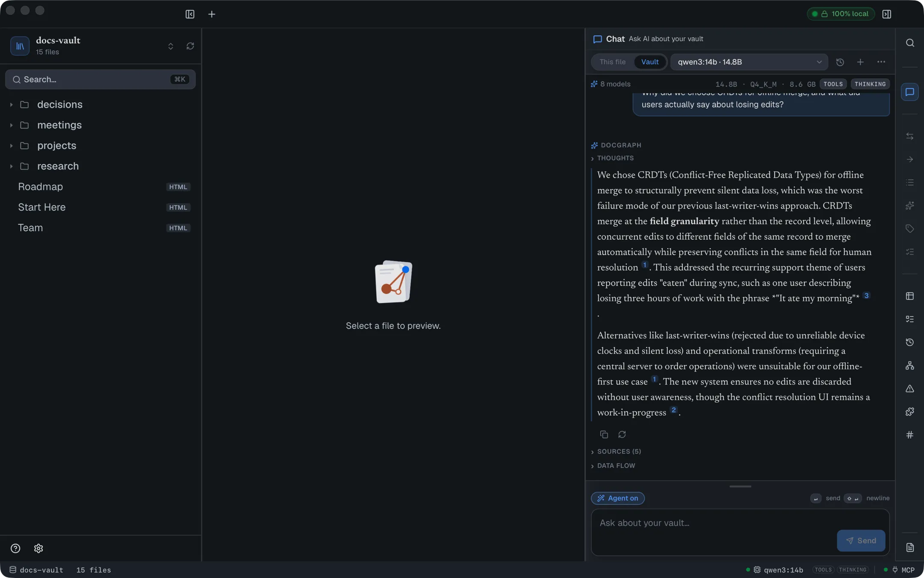Screen dimensions: 924x578
Task: Open chat more options ellipsis
Action: coord(881,62)
